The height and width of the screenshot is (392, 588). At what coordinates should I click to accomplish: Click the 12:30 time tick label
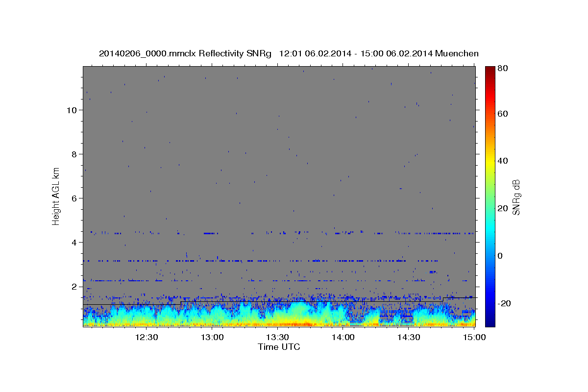click(x=146, y=337)
